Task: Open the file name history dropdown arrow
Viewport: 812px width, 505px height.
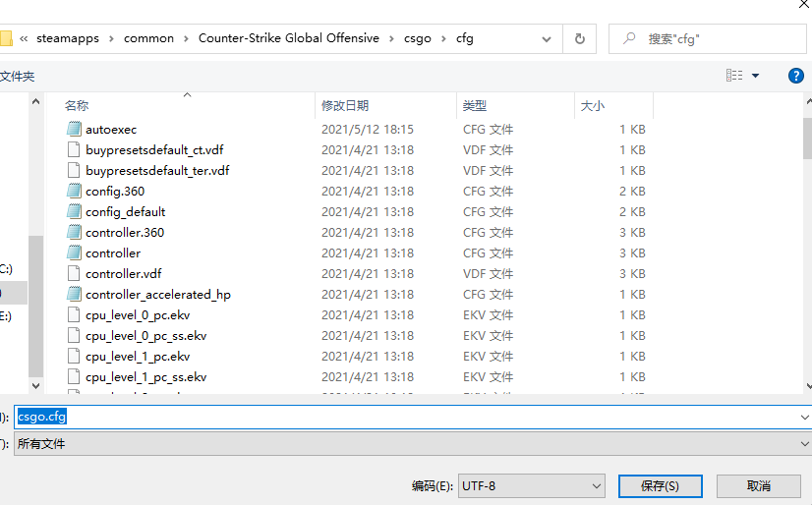Action: tap(805, 417)
